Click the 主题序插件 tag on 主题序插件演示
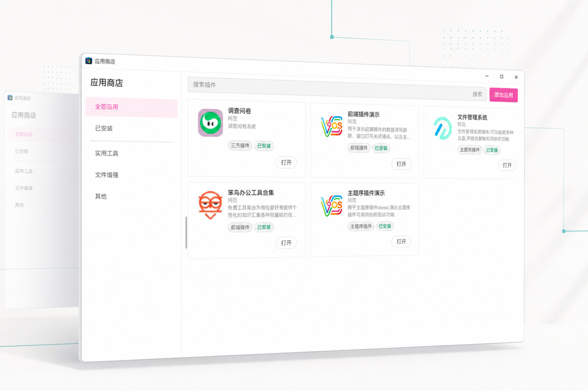The image size is (588, 391). point(361,226)
